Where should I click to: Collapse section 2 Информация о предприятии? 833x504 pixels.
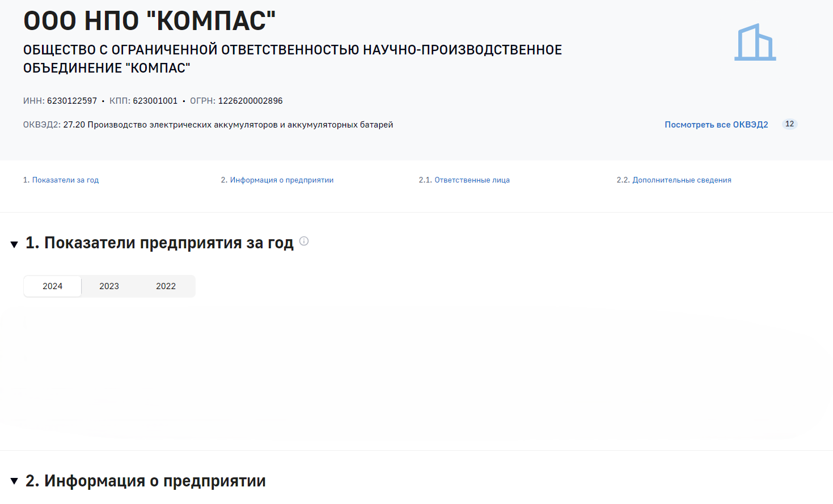tap(14, 481)
